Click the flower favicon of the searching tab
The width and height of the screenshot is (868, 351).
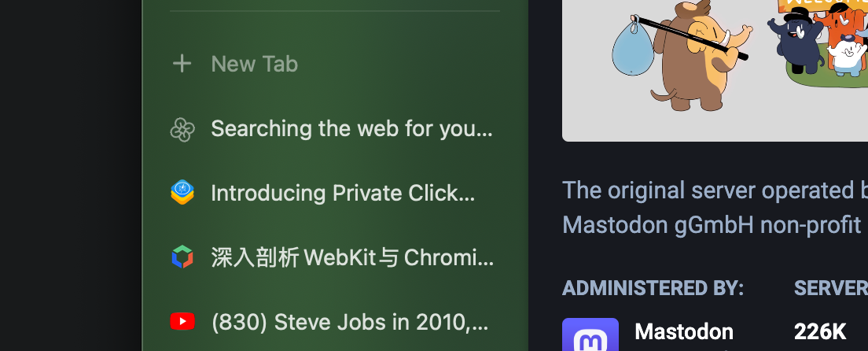click(182, 129)
